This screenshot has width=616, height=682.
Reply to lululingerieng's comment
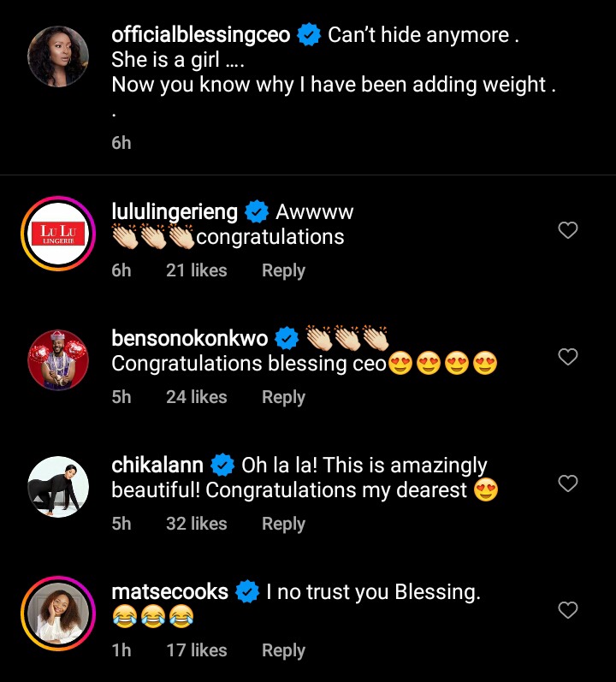(283, 270)
